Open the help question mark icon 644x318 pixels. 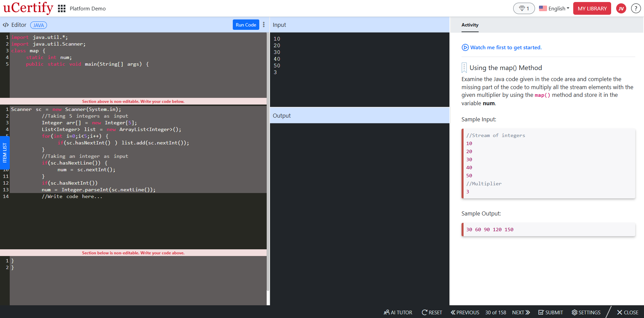pos(636,8)
